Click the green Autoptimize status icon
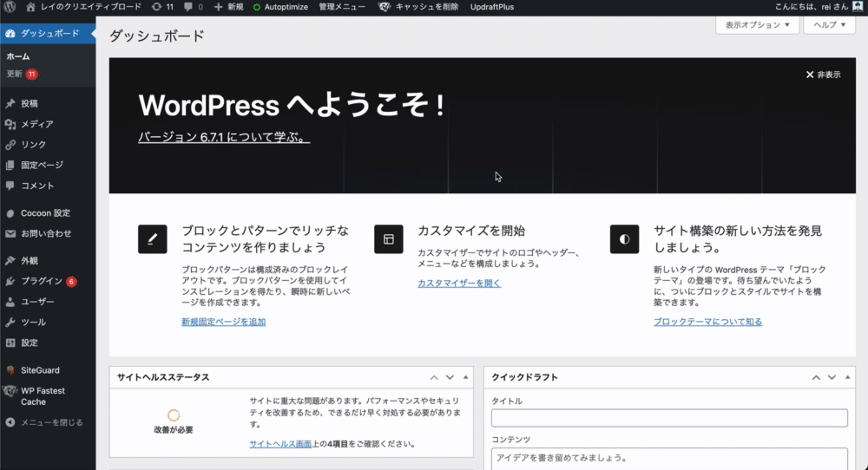Image resolution: width=868 pixels, height=470 pixels. [257, 7]
